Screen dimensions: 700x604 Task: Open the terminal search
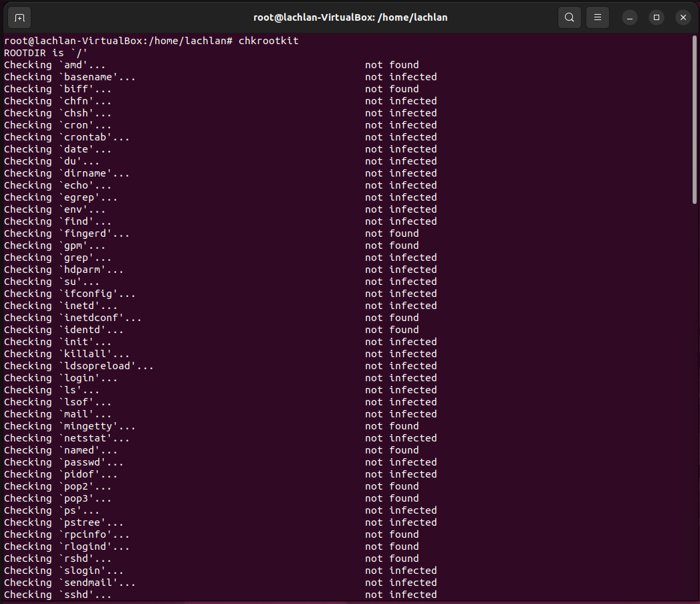[569, 17]
